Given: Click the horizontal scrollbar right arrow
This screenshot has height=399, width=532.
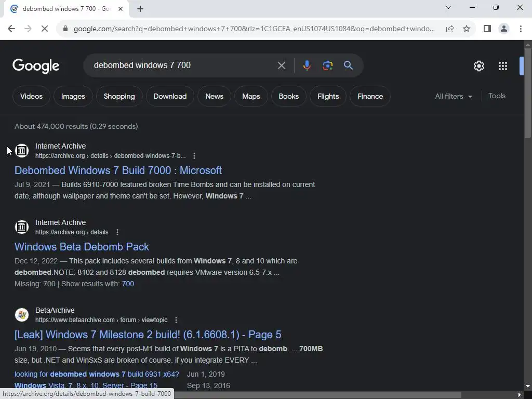Looking at the screenshot, I should (519, 395).
